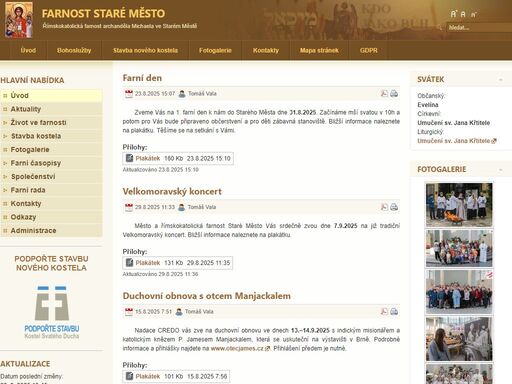Collapse the Fotogalerie panel
This screenshot has width=512, height=384.
coord(501,170)
